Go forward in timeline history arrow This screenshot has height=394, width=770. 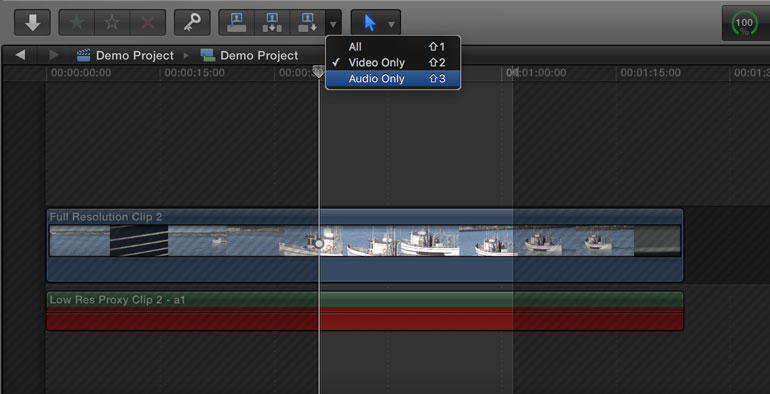tap(54, 55)
